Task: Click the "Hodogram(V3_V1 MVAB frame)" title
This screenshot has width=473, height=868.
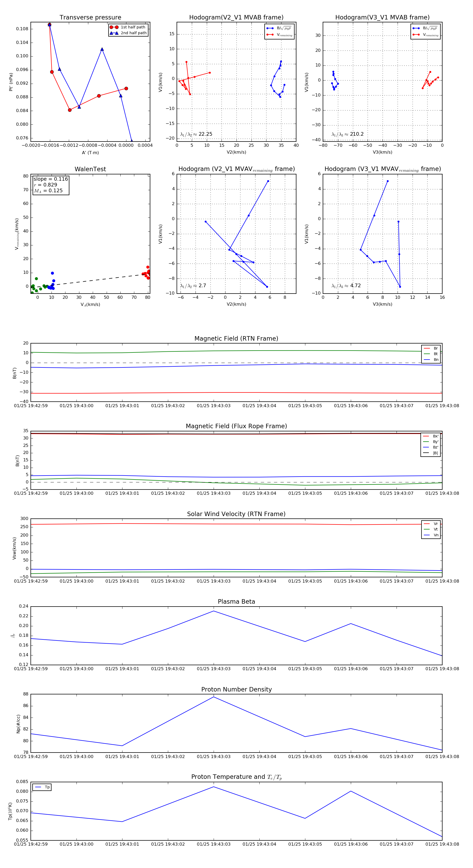Action: tap(382, 18)
